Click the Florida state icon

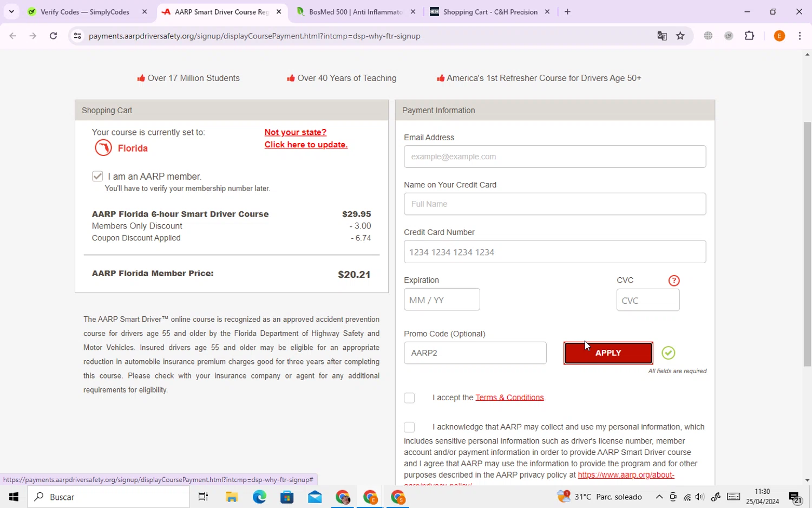tap(103, 147)
